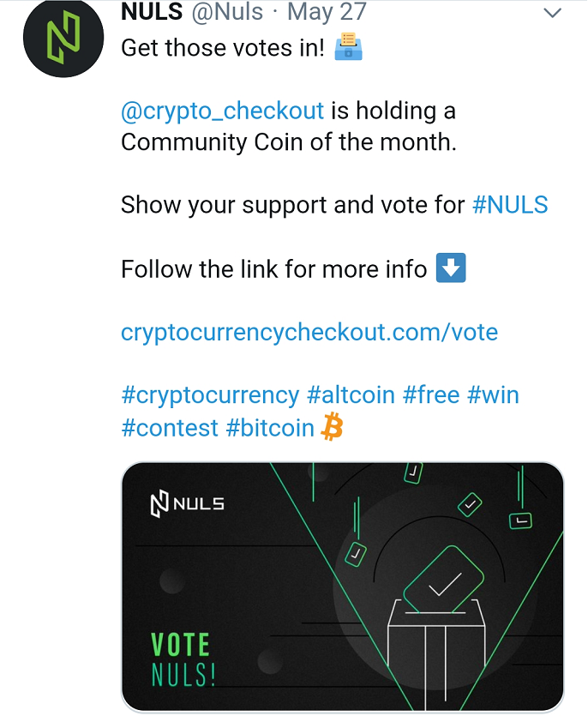Open the #altcoin hashtag

(351, 395)
